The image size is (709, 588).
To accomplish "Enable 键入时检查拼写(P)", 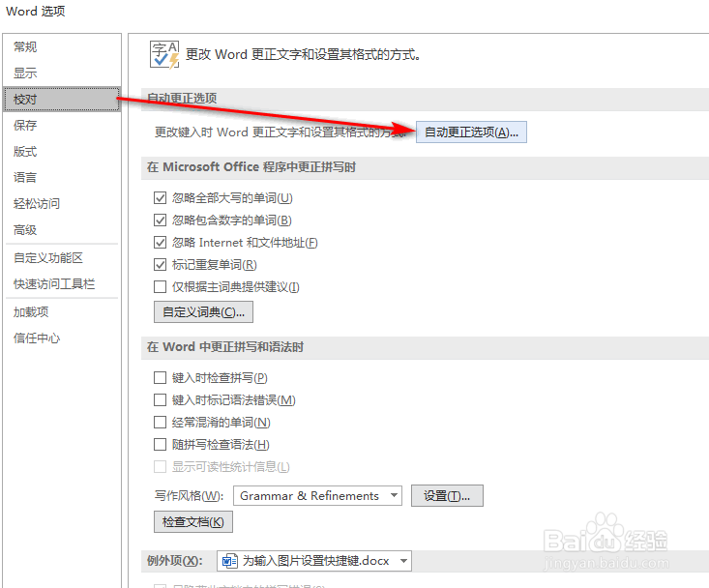I will pyautogui.click(x=160, y=378).
